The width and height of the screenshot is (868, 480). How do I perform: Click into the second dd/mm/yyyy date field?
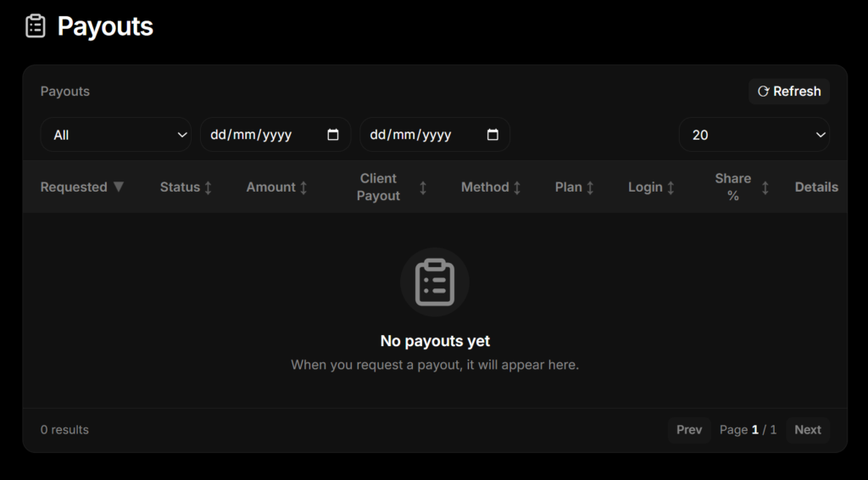(411, 135)
